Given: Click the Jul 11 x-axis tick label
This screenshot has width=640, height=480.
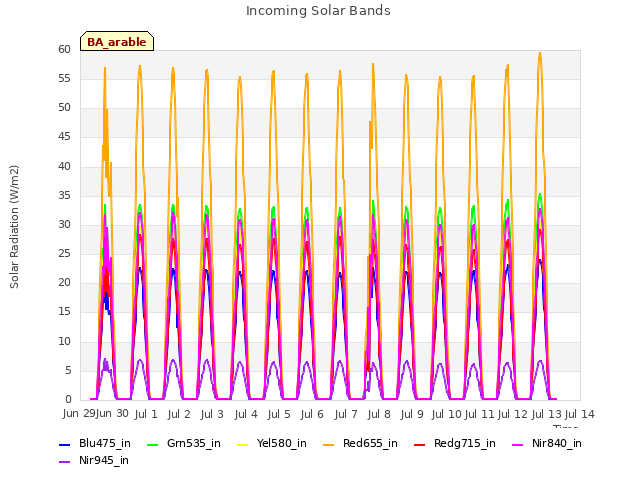Looking at the screenshot, I should [x=479, y=414].
